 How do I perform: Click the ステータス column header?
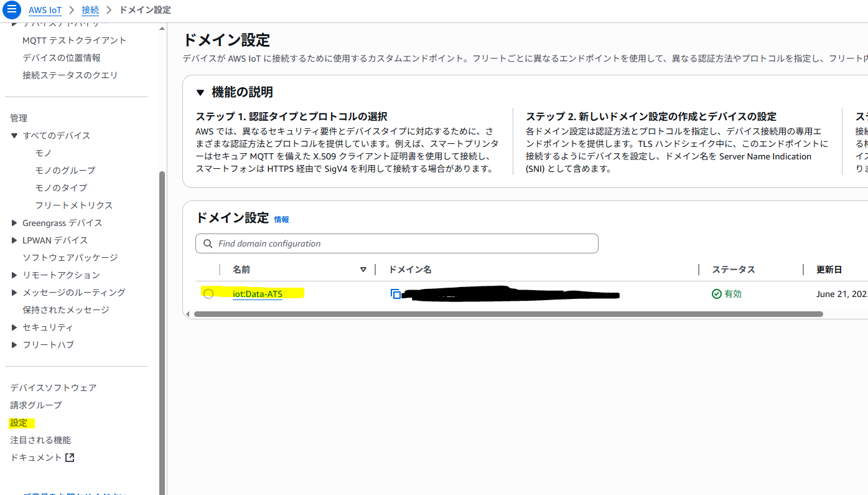tap(734, 270)
